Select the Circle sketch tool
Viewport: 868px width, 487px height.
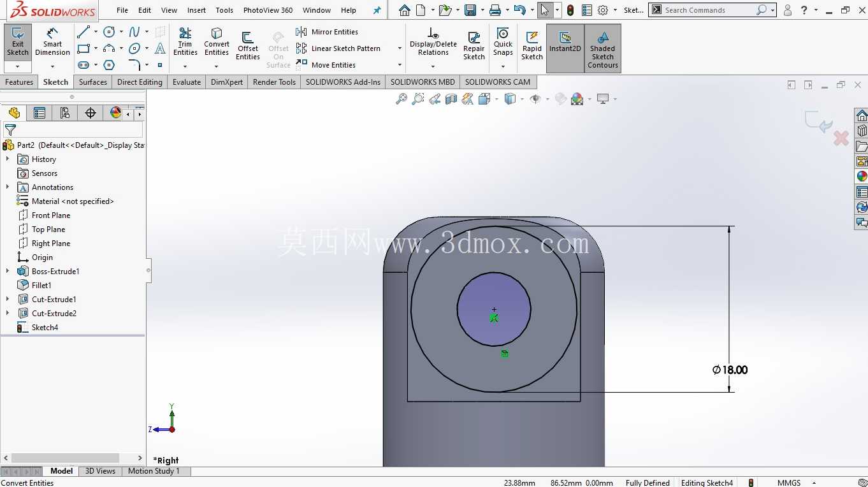(x=109, y=32)
